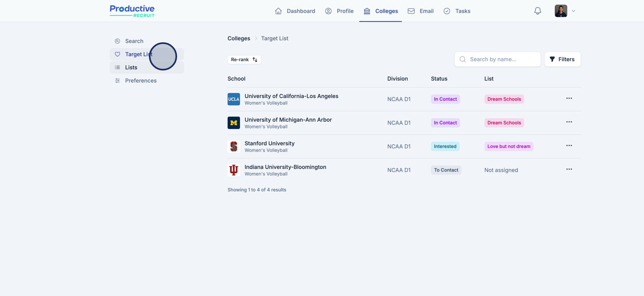The height and width of the screenshot is (296, 644).
Task: Open Lists in the sidebar
Action: pos(147,67)
